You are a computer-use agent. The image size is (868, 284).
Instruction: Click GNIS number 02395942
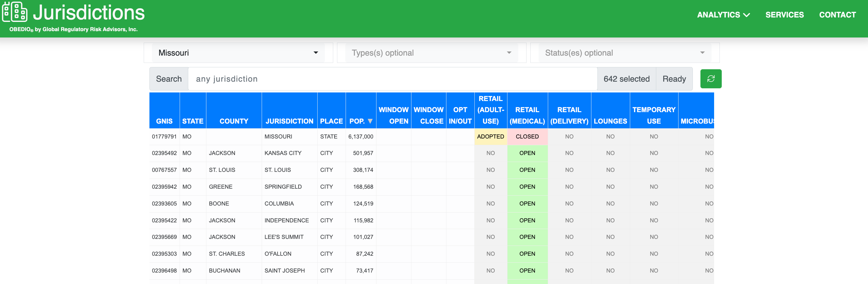point(164,187)
